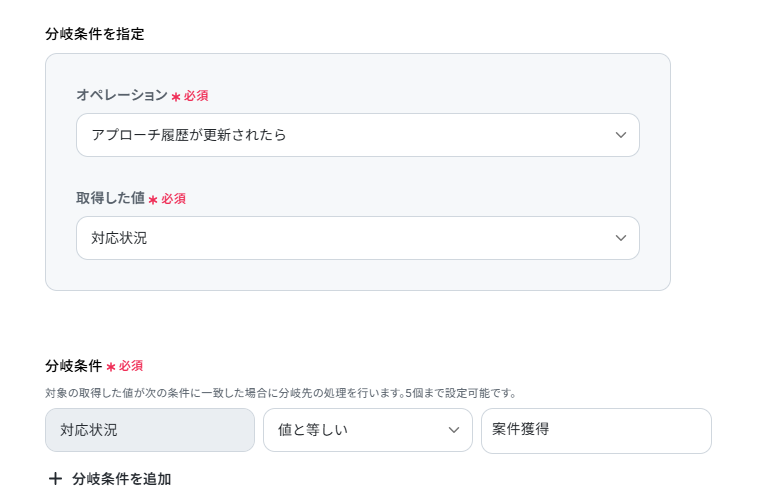Select the greyed-out 対応状況 field in the condition row

click(x=150, y=430)
